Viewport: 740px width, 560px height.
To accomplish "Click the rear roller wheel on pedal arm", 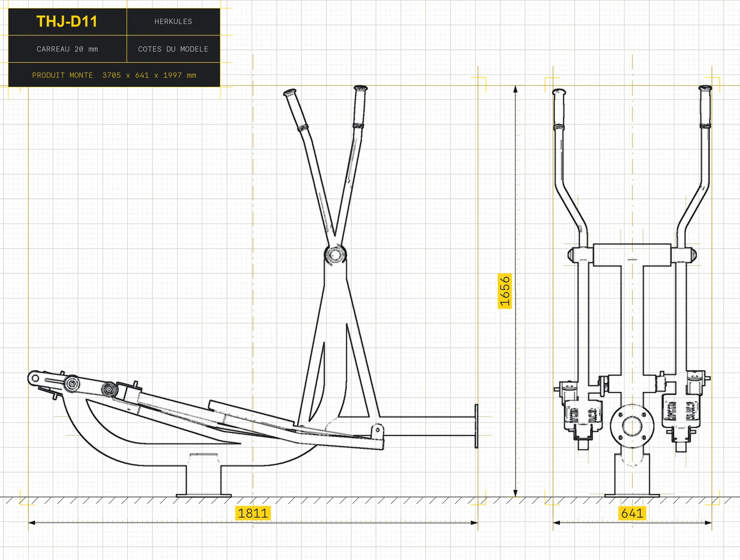I will pos(72,384).
